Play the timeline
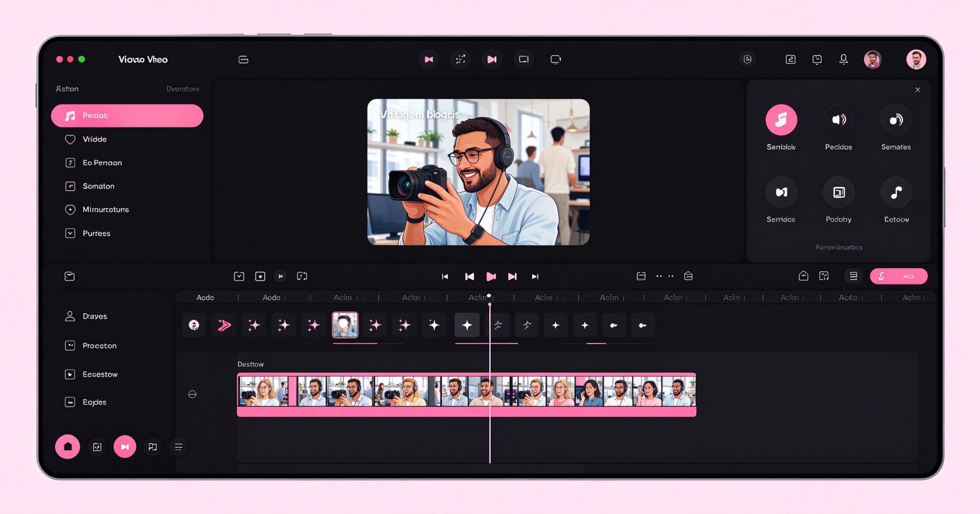The height and width of the screenshot is (514, 980). tap(491, 277)
